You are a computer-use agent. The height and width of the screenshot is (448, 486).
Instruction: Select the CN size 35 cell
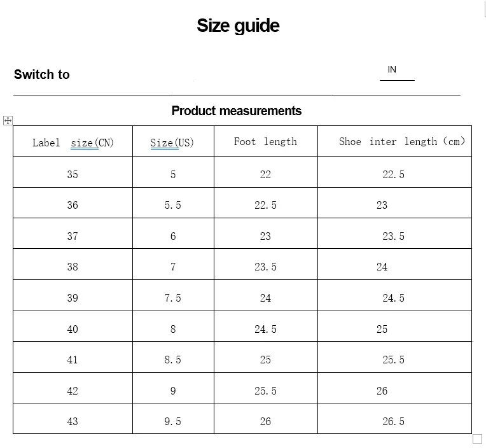pos(73,172)
